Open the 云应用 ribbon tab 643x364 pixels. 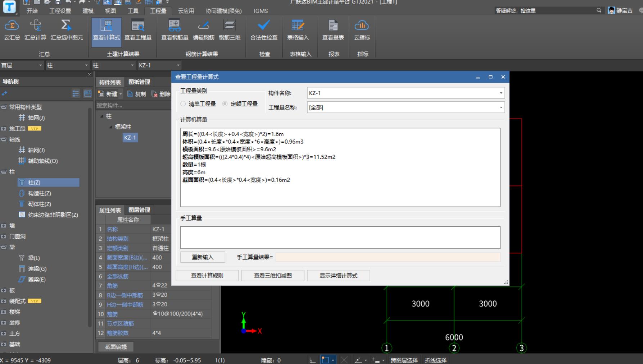186,11
